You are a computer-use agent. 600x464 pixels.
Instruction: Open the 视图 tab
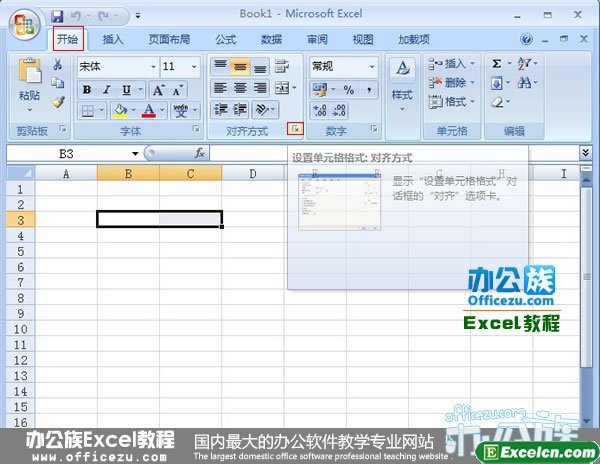pos(363,39)
